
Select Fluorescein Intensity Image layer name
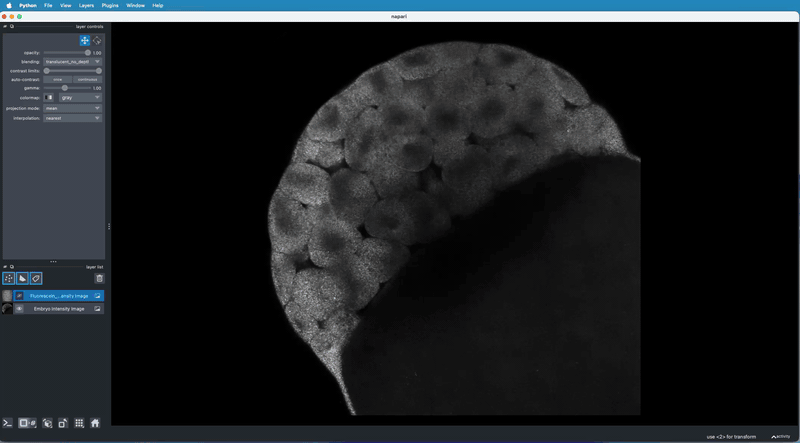pyautogui.click(x=59, y=296)
